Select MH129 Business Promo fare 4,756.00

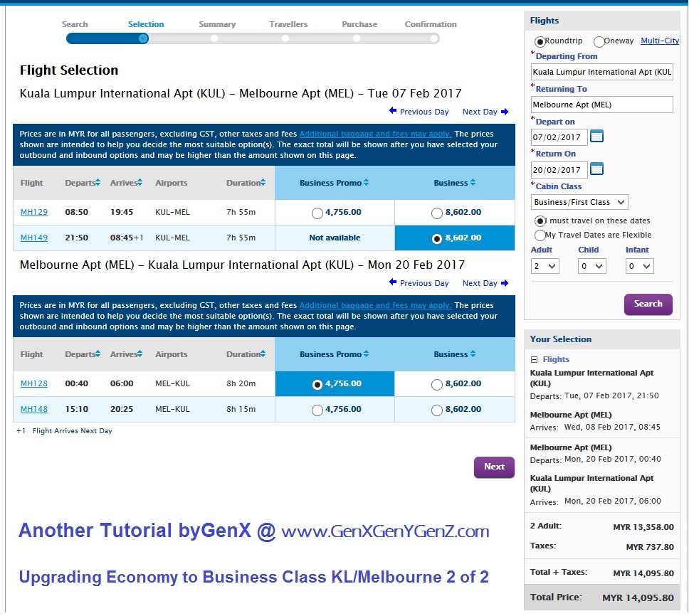(x=317, y=213)
